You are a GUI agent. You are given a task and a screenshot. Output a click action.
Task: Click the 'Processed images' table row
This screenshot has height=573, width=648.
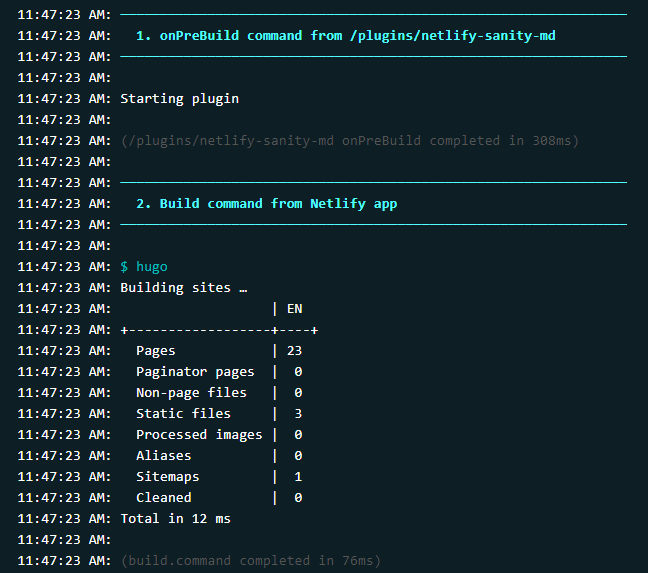(x=219, y=435)
